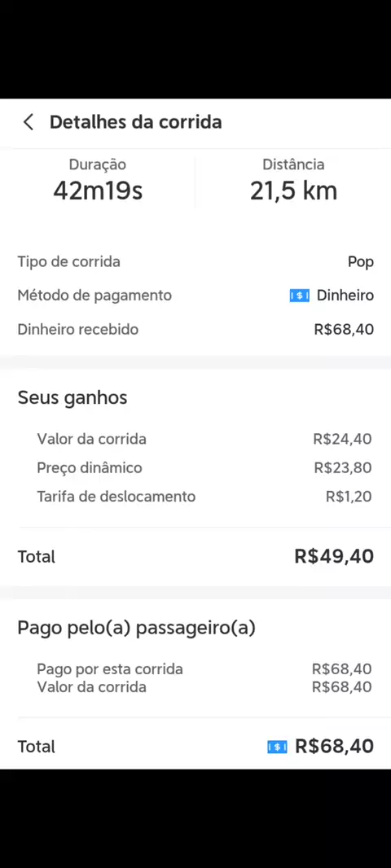Click the Duração label
This screenshot has height=868, width=391.
[x=98, y=164]
